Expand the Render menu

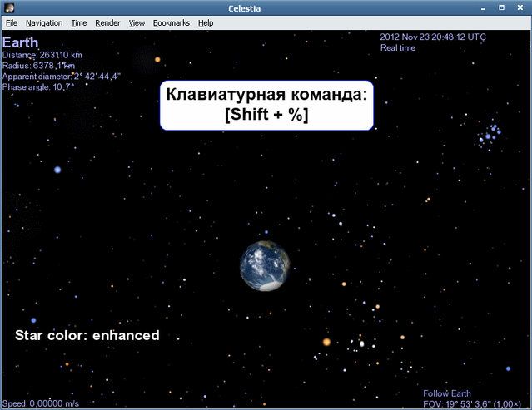tap(107, 23)
